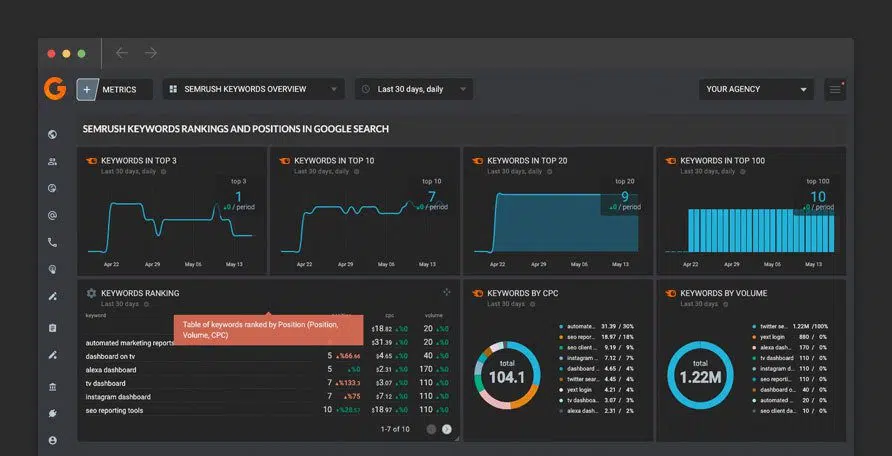Click the bank building icon in sidebar
This screenshot has height=456, width=892.
click(52, 387)
